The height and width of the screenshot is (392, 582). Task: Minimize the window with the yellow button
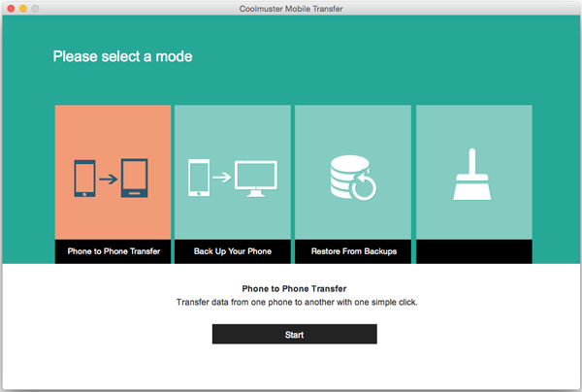pyautogui.click(x=22, y=8)
